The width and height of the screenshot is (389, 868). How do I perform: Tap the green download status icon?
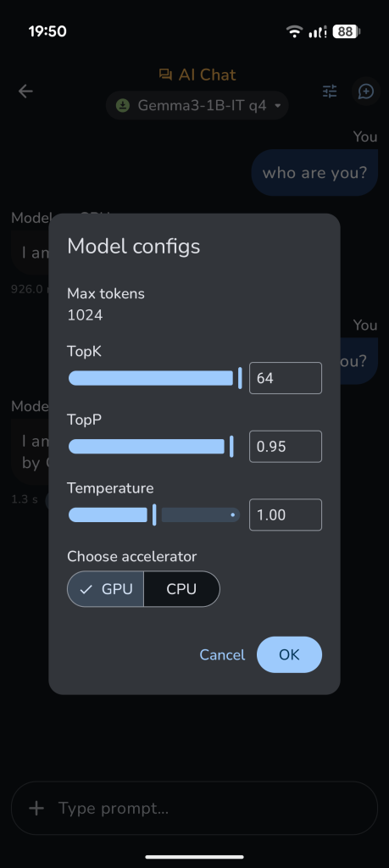pos(123,105)
